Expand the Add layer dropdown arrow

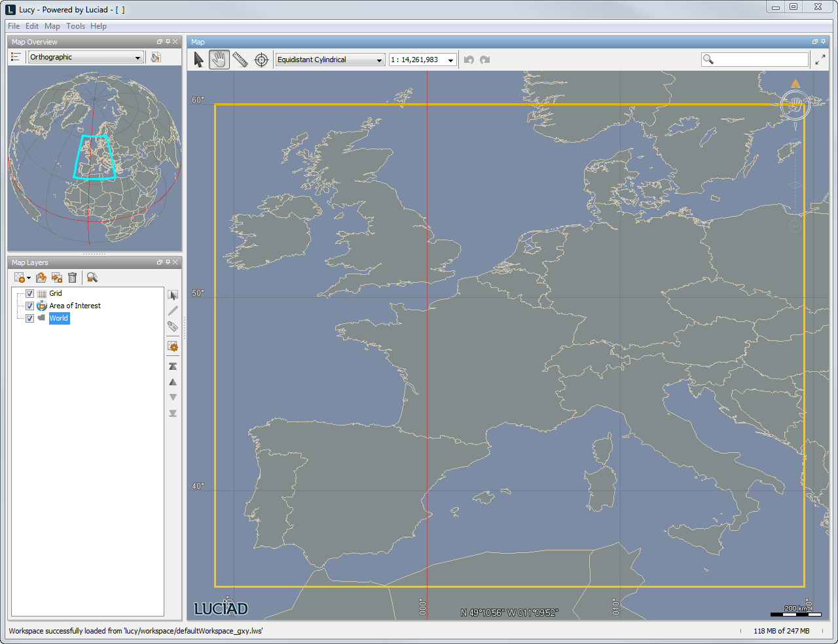(x=29, y=278)
